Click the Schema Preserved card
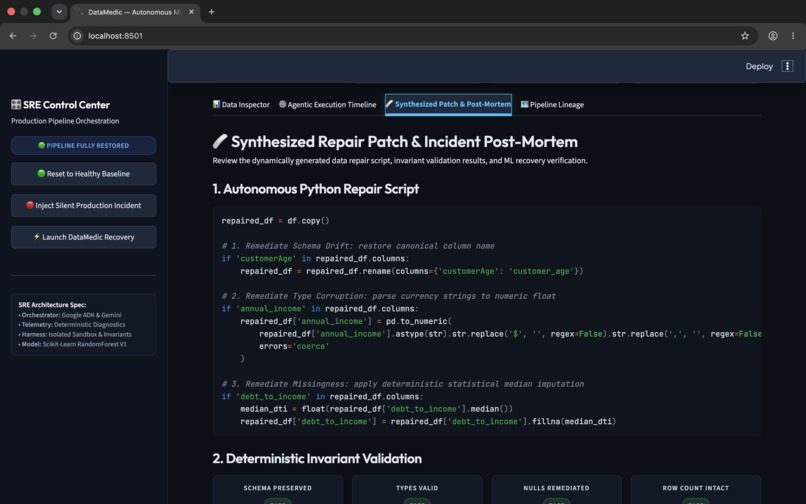Viewport: 806px width, 504px height. [x=278, y=490]
